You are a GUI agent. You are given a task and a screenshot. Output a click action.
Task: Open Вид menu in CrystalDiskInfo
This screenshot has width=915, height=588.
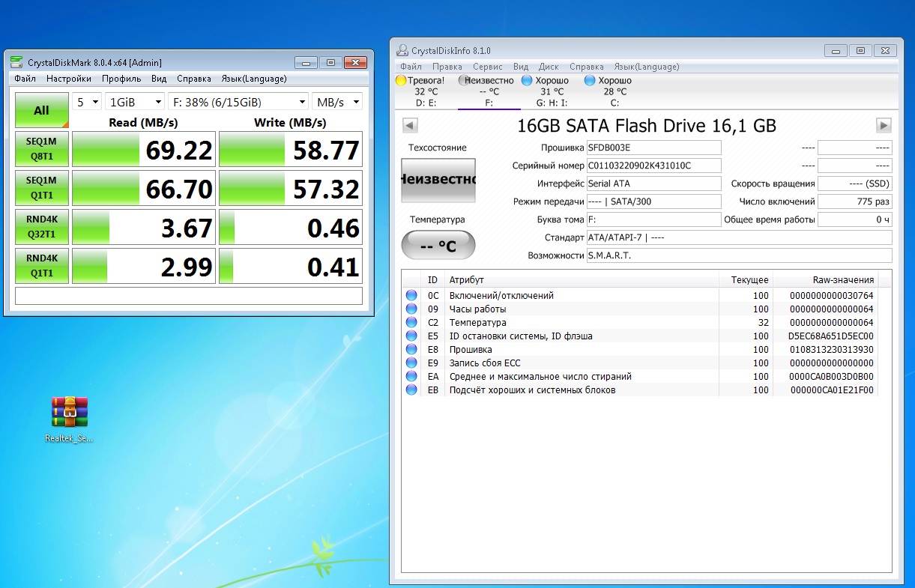click(521, 67)
